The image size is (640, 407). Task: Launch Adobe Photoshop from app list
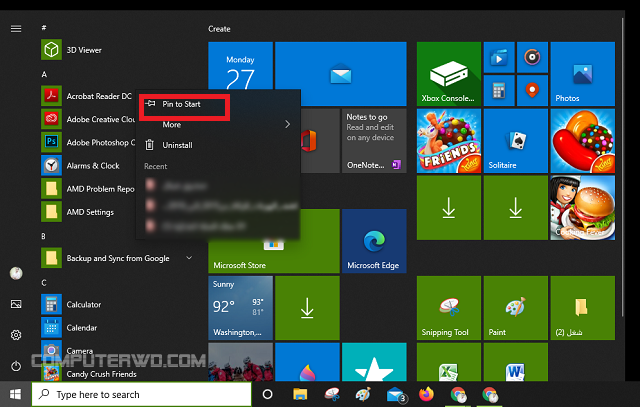point(88,142)
